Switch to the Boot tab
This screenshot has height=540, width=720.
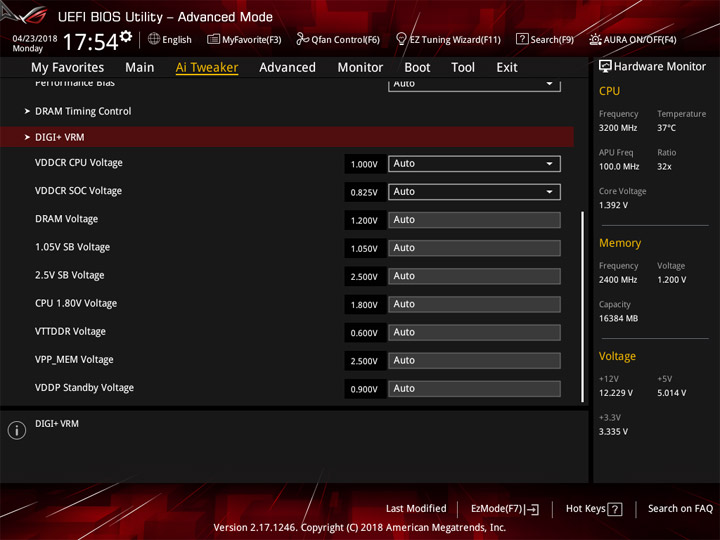pyautogui.click(x=417, y=68)
